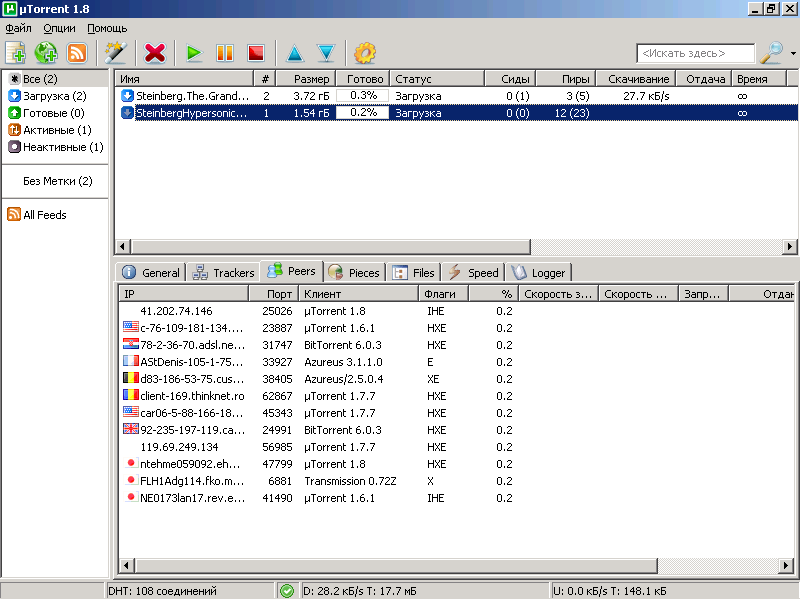Screen dimensions: 800x600
Task: Sort torrents by Сиды column header
Action: [x=510, y=79]
